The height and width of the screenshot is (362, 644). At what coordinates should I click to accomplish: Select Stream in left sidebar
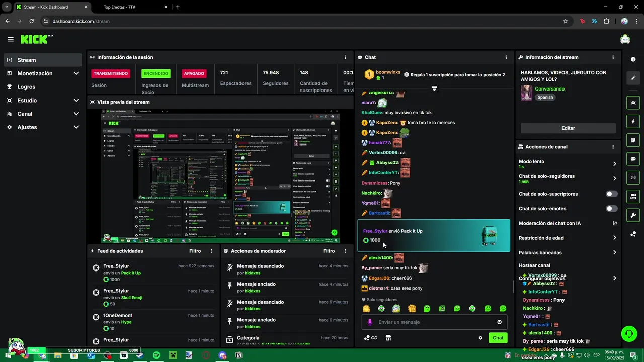point(43,60)
